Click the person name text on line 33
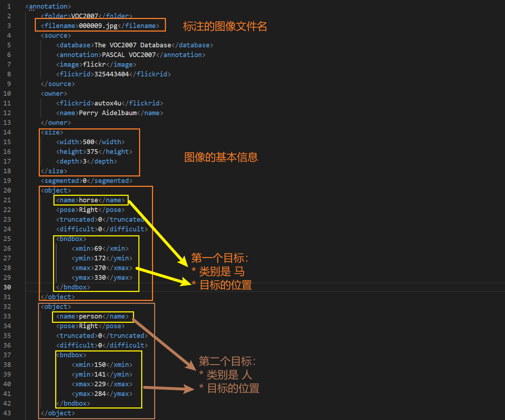 click(x=90, y=316)
